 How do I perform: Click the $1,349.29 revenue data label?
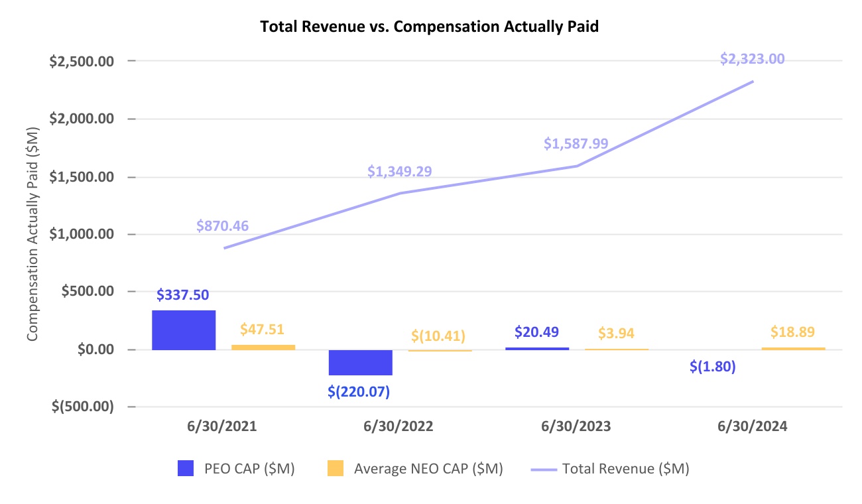point(399,172)
